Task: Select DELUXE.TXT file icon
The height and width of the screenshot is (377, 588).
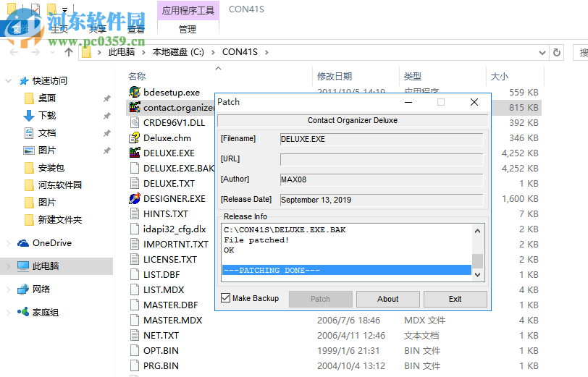Action: point(135,183)
